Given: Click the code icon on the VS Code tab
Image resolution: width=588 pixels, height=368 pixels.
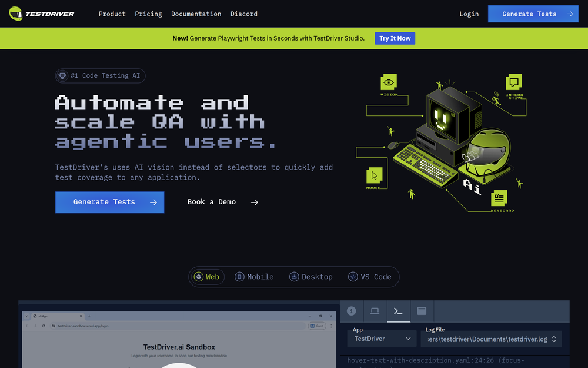Looking at the screenshot, I should pyautogui.click(x=353, y=277).
